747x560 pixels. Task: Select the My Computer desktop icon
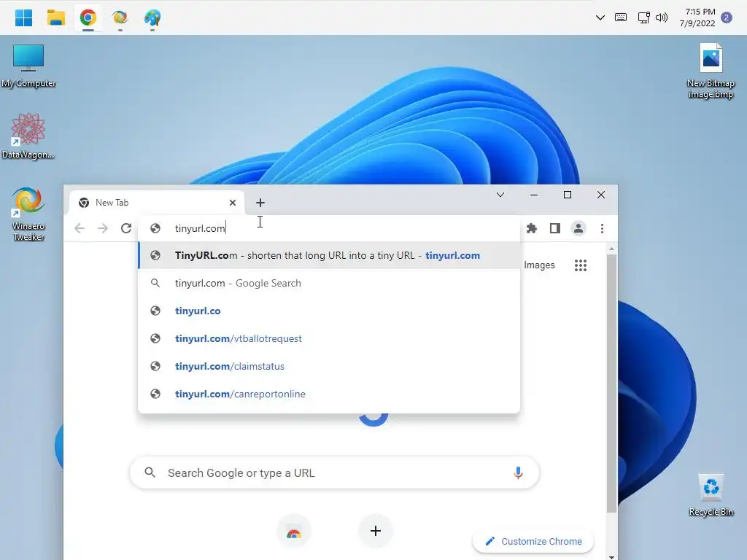click(x=28, y=66)
